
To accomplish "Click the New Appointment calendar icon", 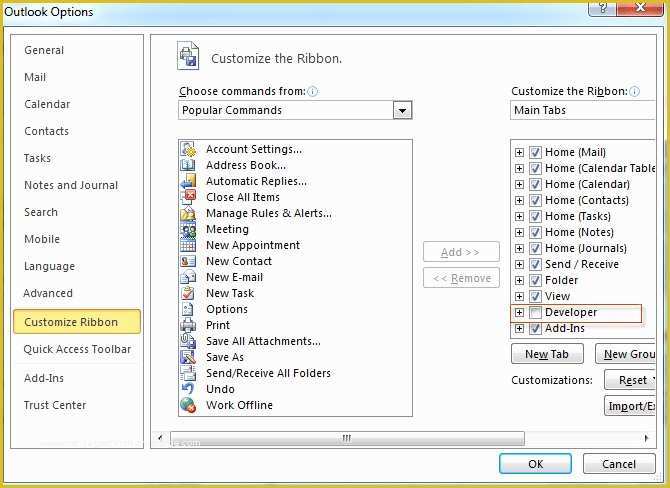I will click(188, 245).
